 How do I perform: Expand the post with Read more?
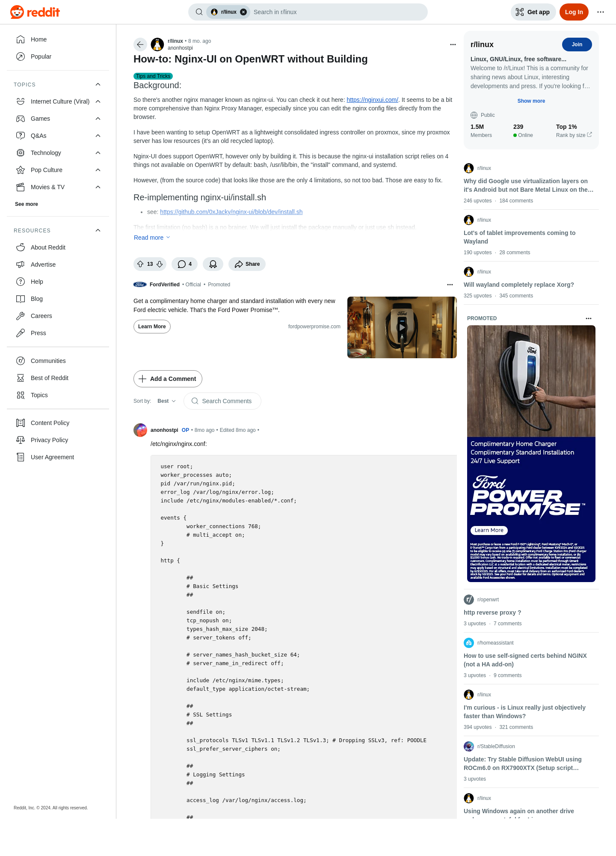(x=152, y=238)
